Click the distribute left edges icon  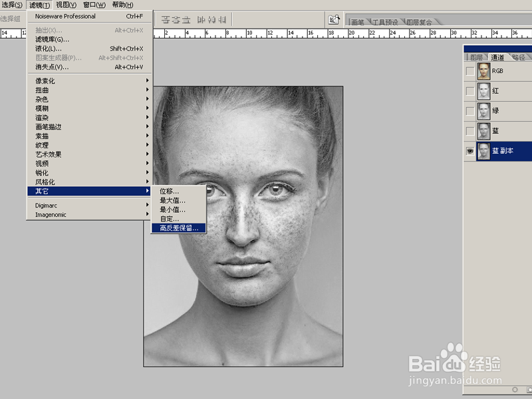[x=201, y=20]
